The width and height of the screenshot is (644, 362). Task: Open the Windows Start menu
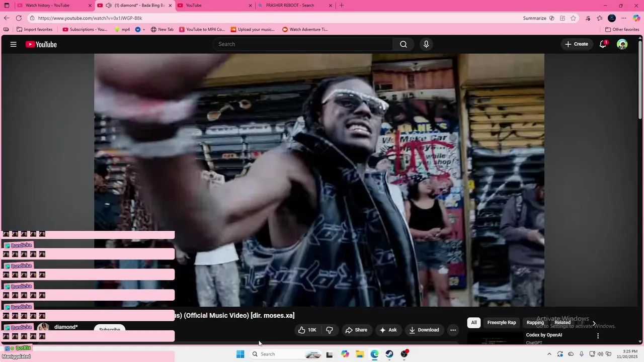[x=240, y=354]
